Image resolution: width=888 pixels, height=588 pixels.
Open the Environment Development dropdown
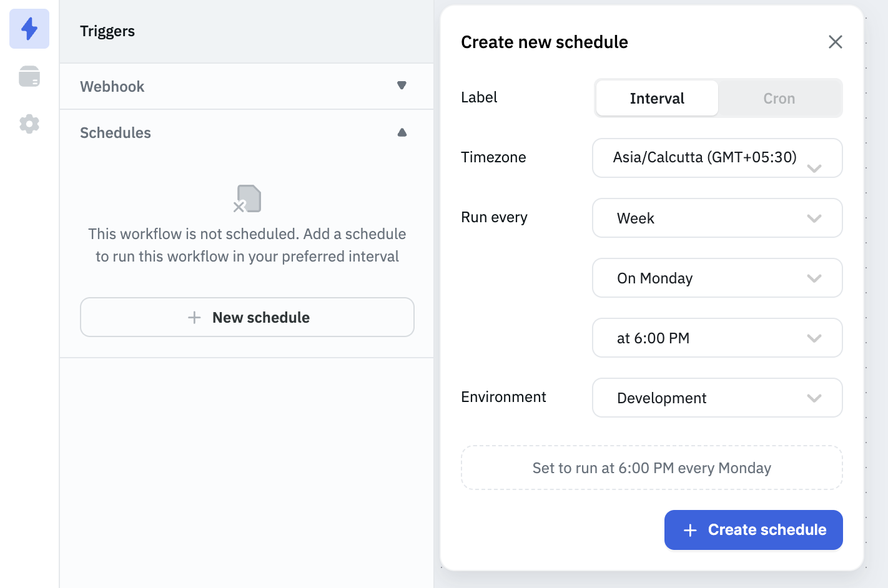717,398
